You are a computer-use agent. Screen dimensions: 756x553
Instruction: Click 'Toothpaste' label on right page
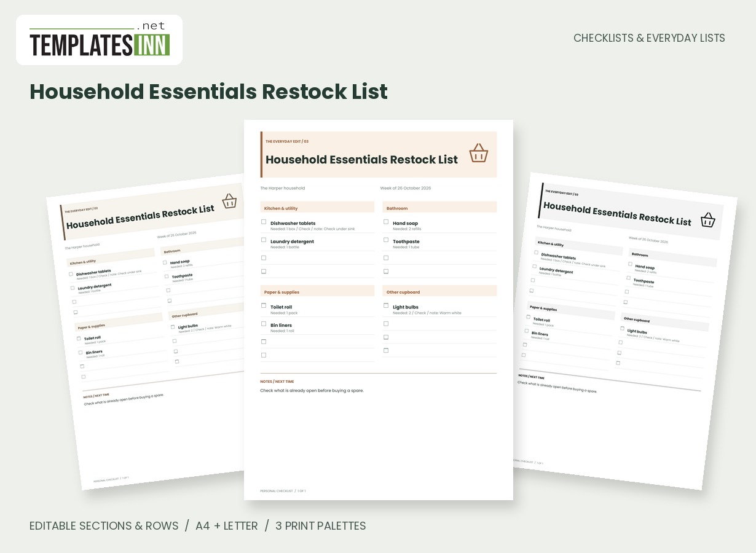click(x=644, y=281)
